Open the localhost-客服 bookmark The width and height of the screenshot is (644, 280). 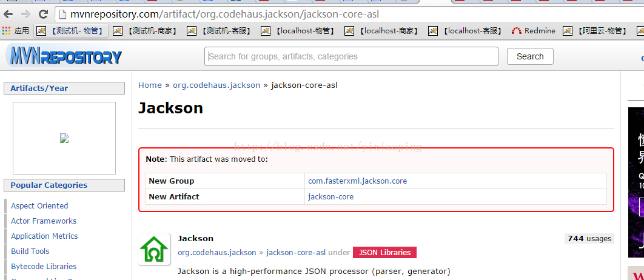pos(466,31)
